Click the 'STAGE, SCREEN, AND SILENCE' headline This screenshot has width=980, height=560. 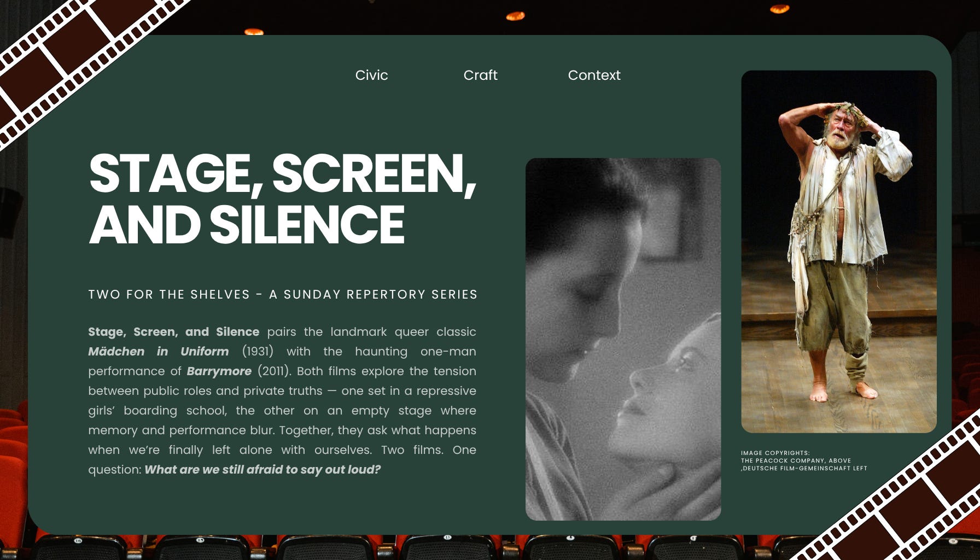point(282,199)
